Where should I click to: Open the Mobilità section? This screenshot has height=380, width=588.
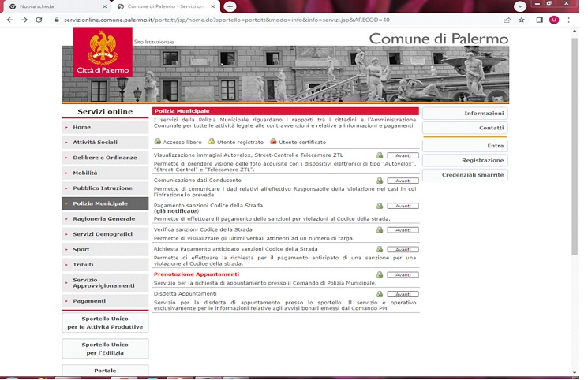coord(105,173)
